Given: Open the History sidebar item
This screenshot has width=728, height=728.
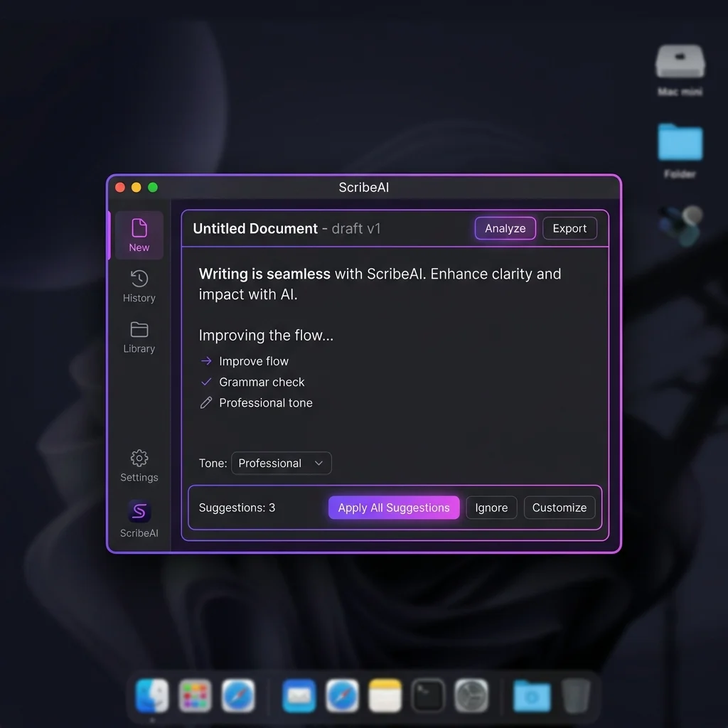Looking at the screenshot, I should click(139, 286).
